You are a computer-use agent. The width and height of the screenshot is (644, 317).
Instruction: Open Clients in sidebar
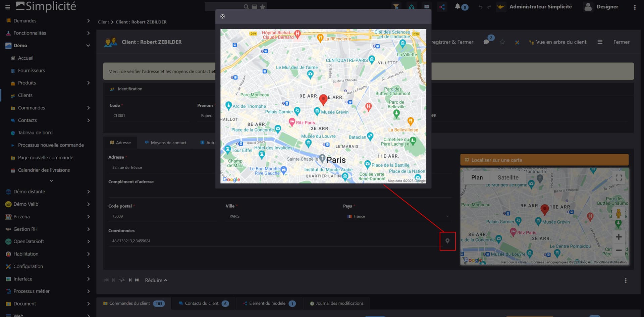[x=25, y=95]
